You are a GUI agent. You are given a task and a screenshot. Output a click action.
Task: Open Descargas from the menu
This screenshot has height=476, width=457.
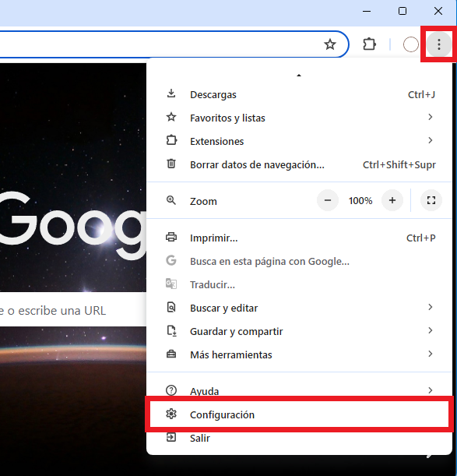click(299, 94)
